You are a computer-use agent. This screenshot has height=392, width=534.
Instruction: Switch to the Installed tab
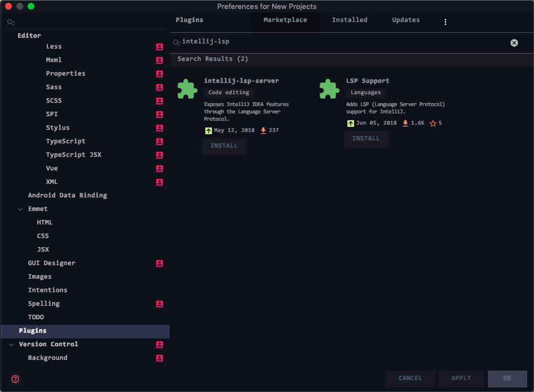click(350, 20)
